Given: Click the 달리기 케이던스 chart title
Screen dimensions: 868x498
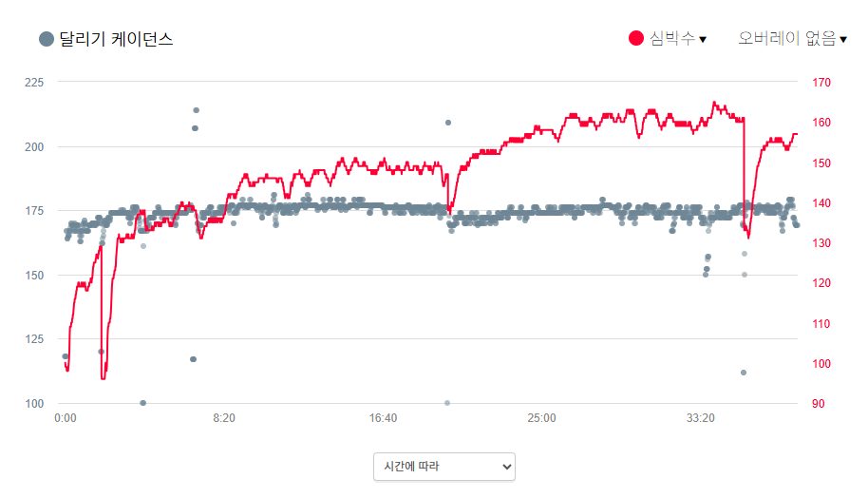Looking at the screenshot, I should 116,39.
